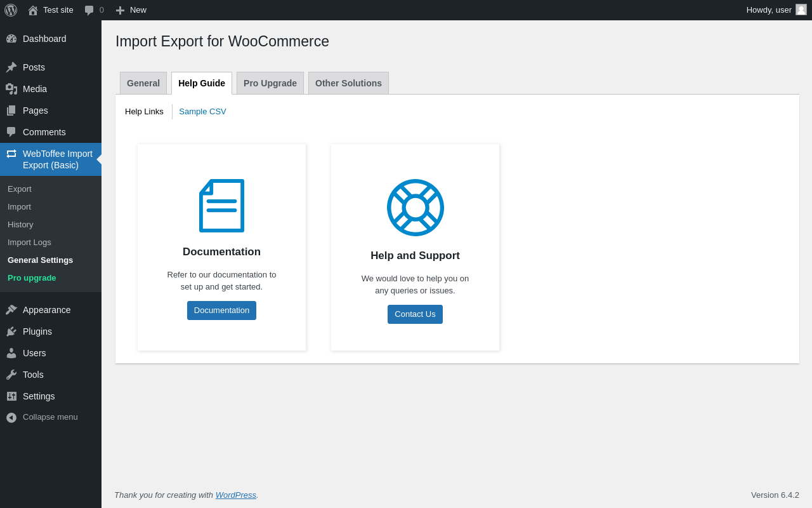Click the Collapse menu text
The image size is (812, 508).
pos(50,417)
